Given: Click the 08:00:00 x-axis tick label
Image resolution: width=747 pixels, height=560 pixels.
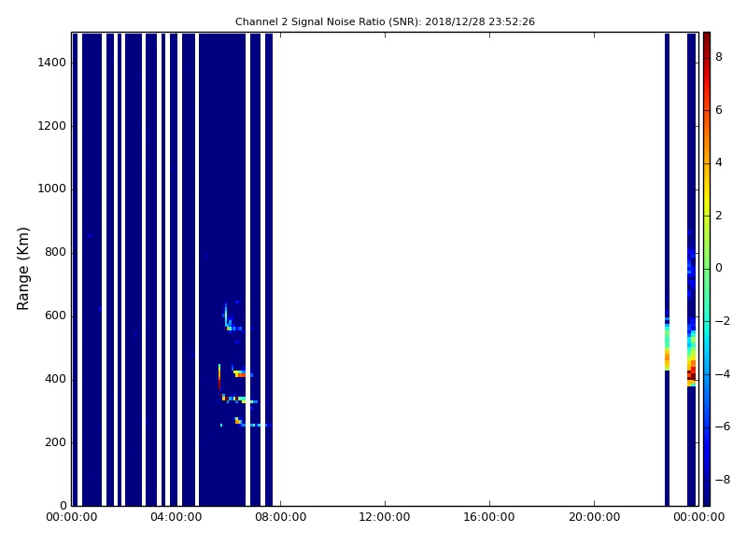Looking at the screenshot, I should (281, 517).
